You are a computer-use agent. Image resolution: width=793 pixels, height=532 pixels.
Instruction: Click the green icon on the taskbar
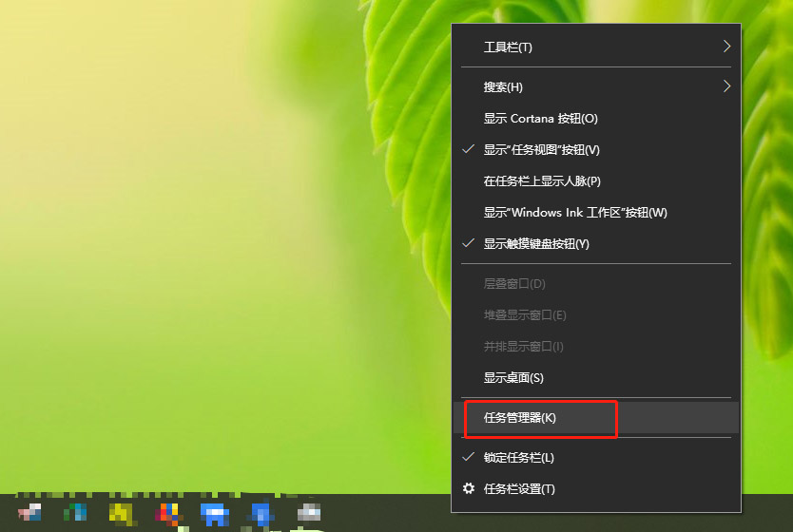[x=75, y=514]
